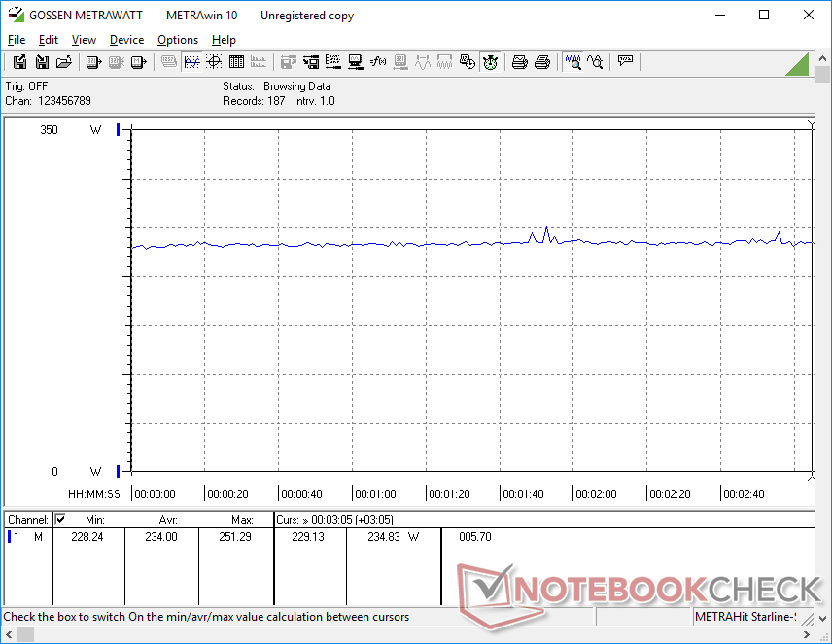
Task: Click the grayed single waveform cursor icon
Action: pyautogui.click(x=423, y=62)
